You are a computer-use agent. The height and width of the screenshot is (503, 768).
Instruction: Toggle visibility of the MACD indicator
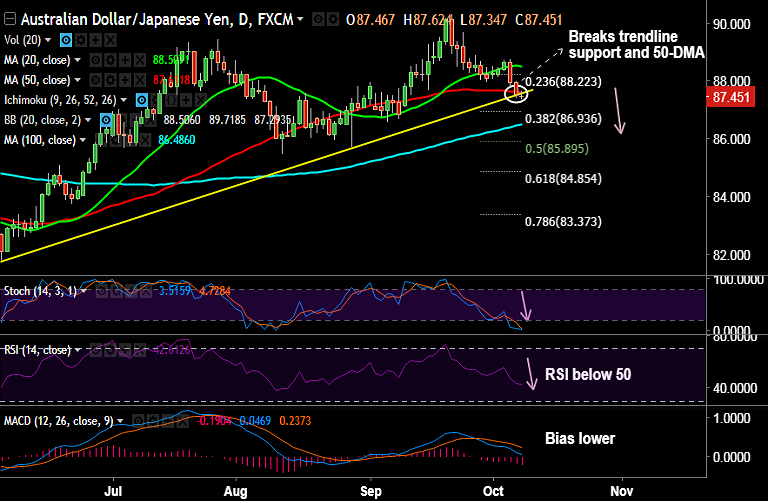(x=139, y=421)
